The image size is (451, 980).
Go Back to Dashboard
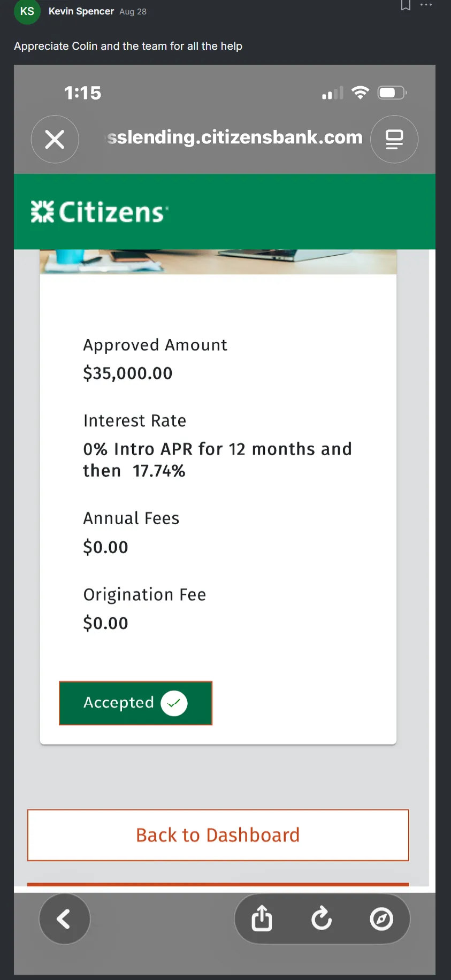click(218, 835)
